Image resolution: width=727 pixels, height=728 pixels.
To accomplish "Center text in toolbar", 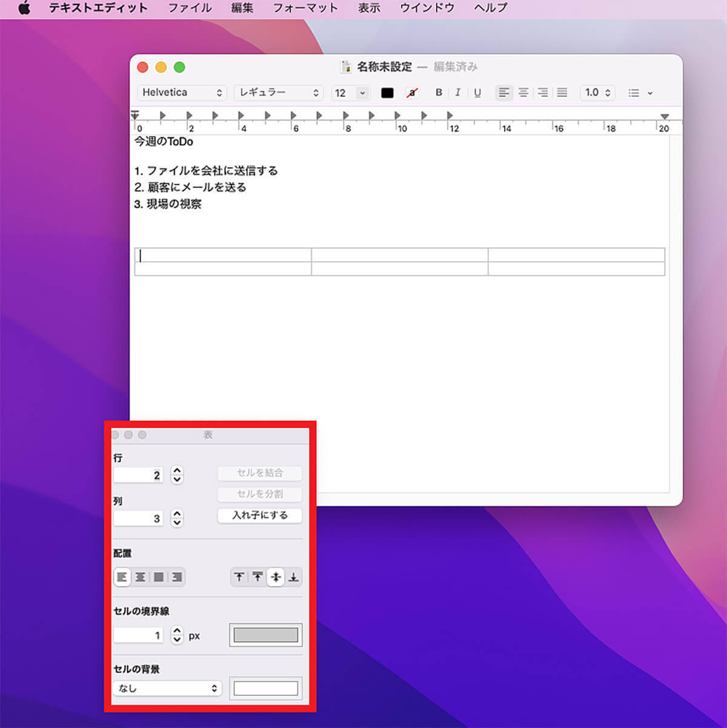I will 523,93.
